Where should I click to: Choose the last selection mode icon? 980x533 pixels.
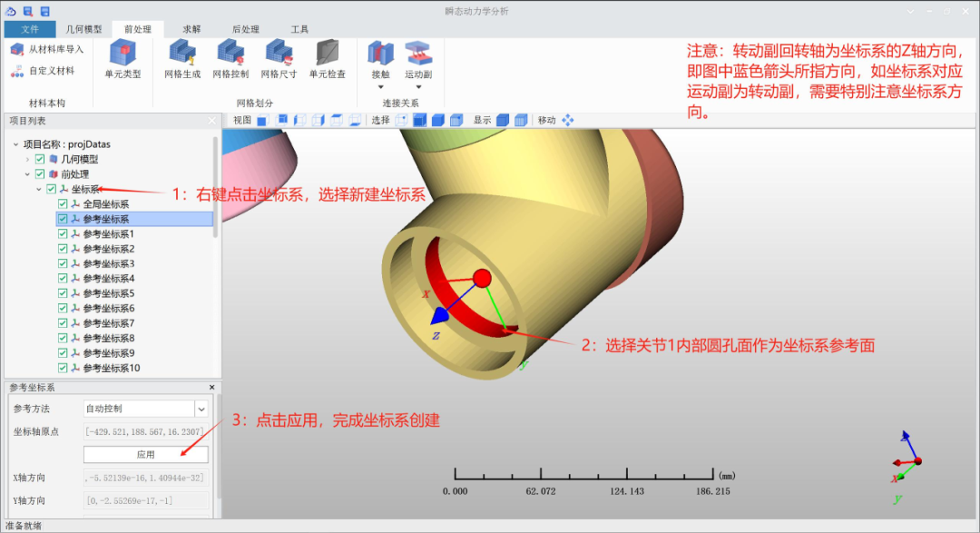coord(456,120)
